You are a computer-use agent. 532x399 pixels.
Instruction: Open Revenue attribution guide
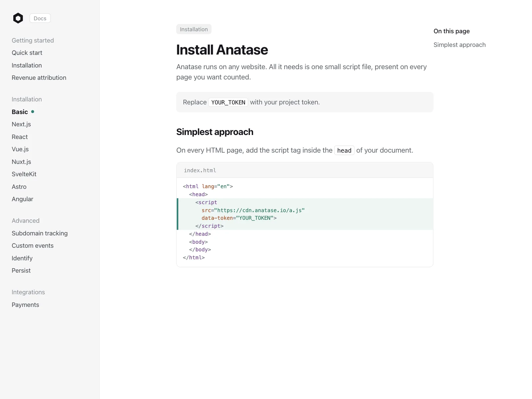tap(39, 78)
